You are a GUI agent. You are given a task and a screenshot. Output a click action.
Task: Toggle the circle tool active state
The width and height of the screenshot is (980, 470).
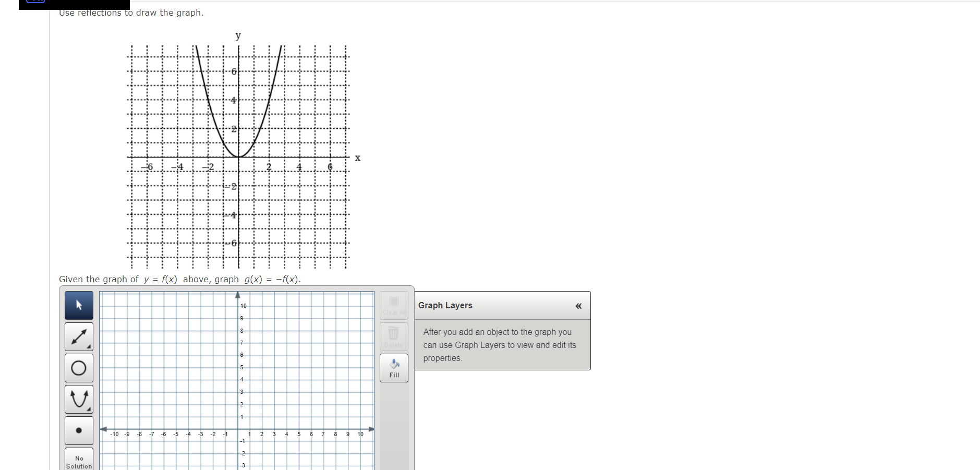[78, 368]
